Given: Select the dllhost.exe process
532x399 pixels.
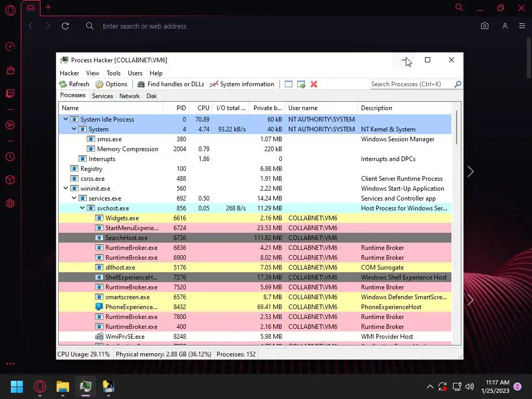Looking at the screenshot, I should click(255, 268).
